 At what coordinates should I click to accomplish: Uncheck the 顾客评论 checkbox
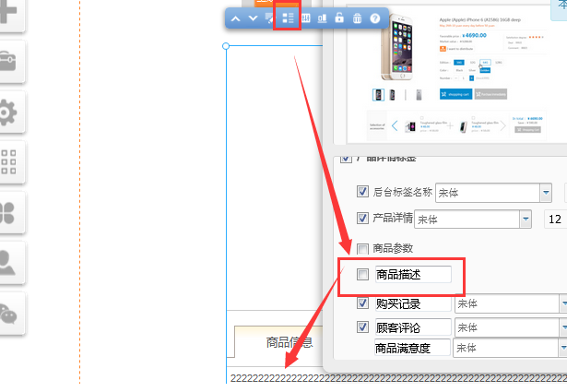tap(362, 327)
